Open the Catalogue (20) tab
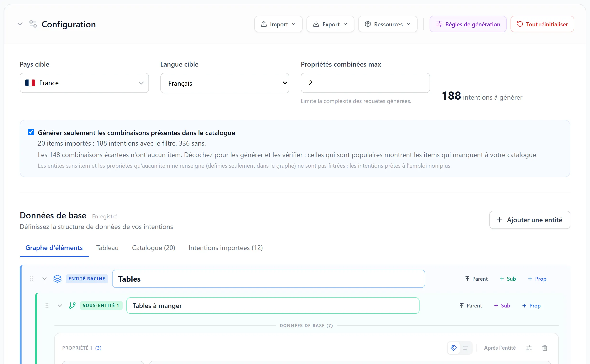 pos(153,247)
